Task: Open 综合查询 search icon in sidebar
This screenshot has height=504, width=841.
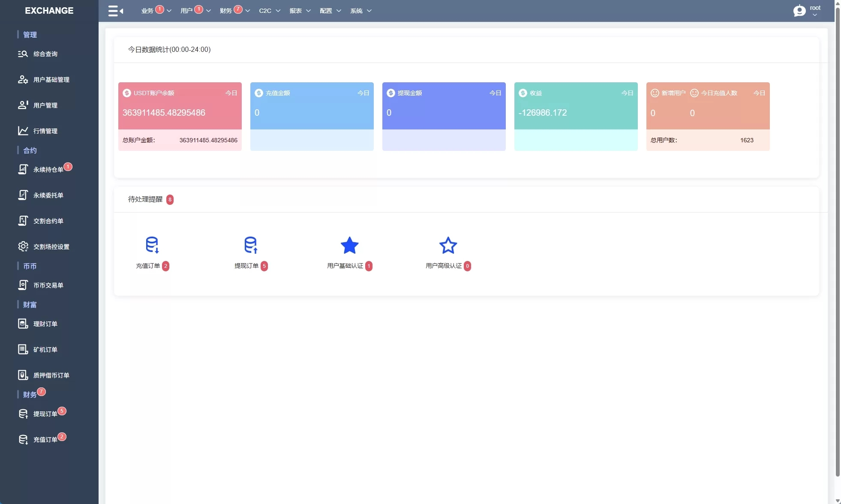Action: pyautogui.click(x=23, y=54)
